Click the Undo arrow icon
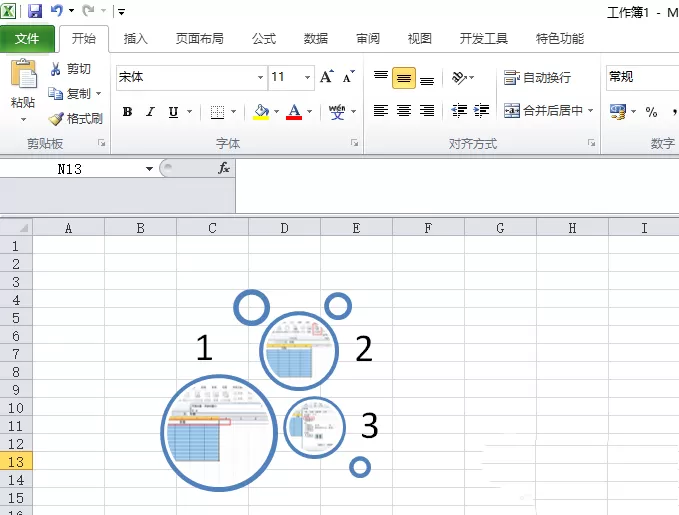 57,10
